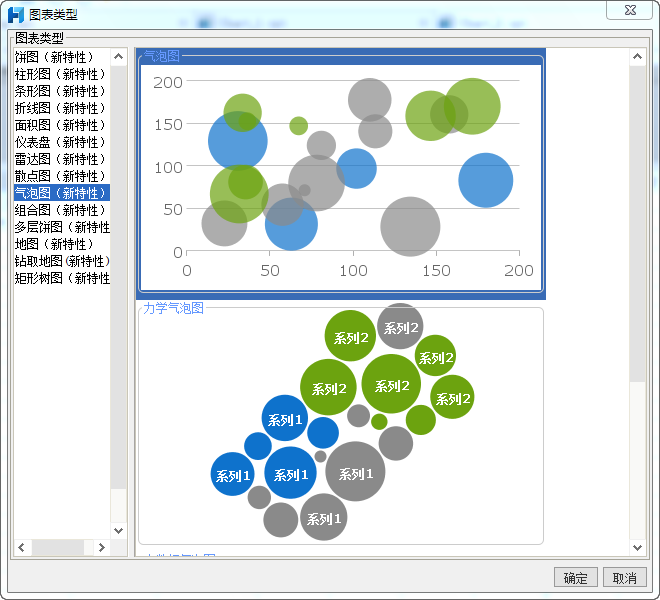Close the 图表类型 dialog window
The image size is (660, 600).
(630, 10)
